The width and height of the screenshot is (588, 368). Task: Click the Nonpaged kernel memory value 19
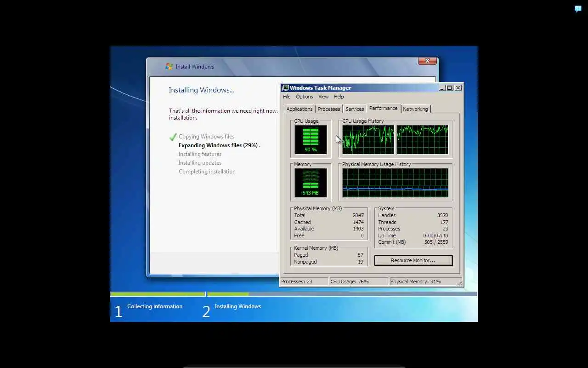[x=361, y=262]
